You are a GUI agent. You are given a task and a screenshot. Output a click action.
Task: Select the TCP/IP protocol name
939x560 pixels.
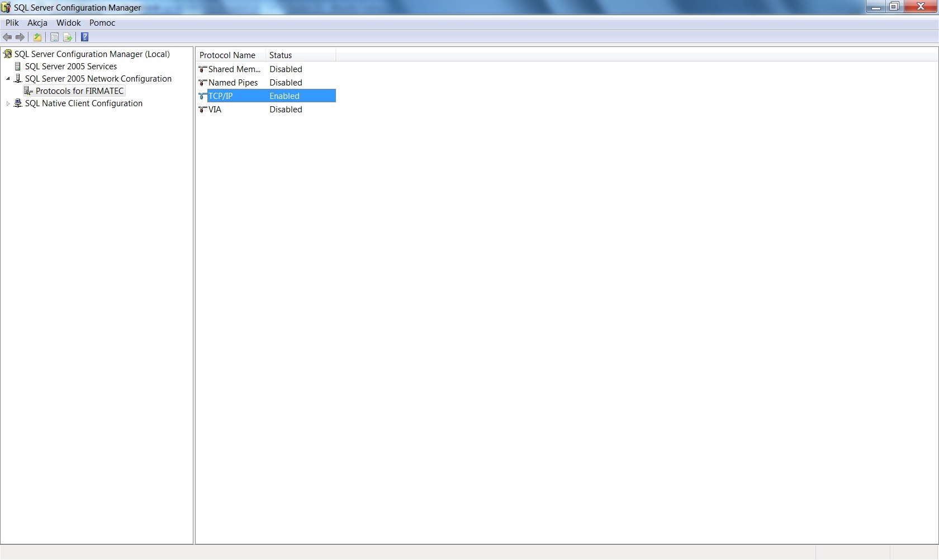click(220, 96)
